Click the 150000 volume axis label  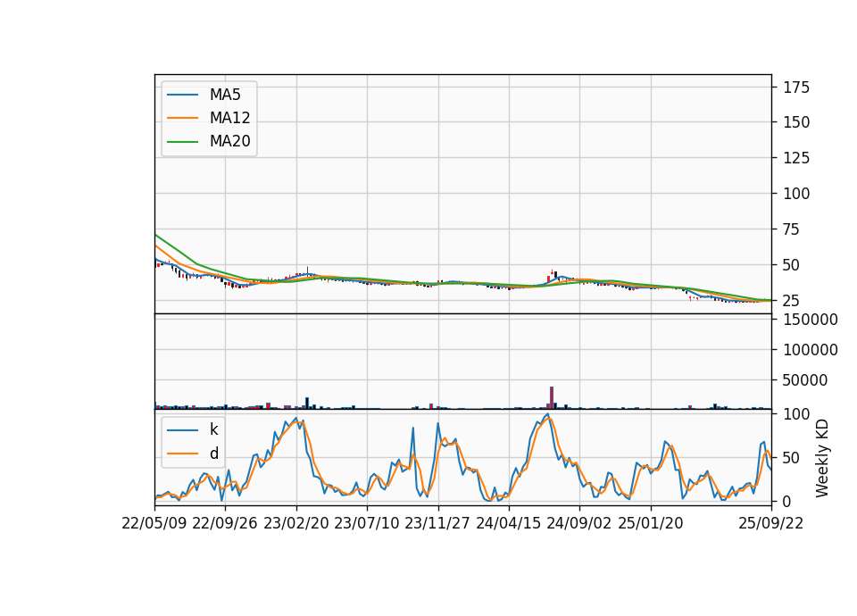pos(810,320)
